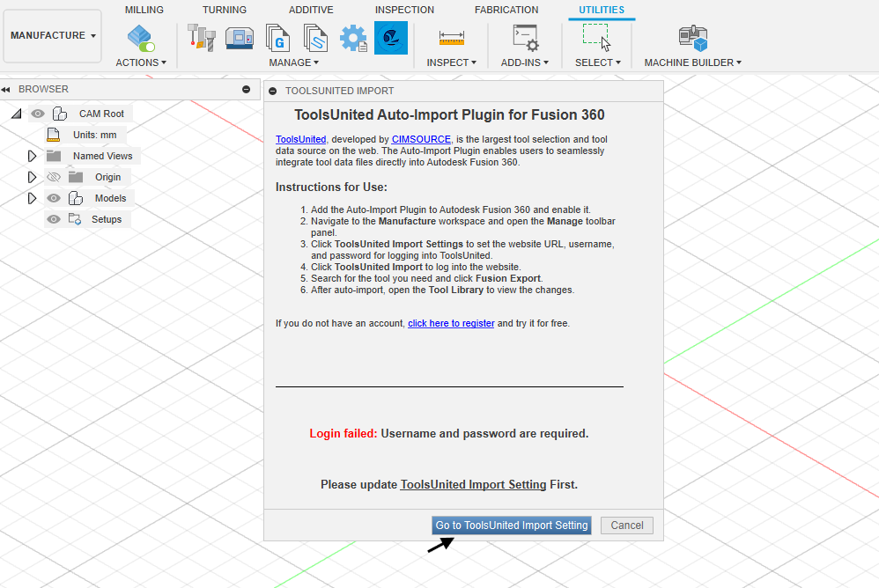The height and width of the screenshot is (588, 879).
Task: Click Go to ToolsUnited Import Setting button
Action: (x=512, y=526)
